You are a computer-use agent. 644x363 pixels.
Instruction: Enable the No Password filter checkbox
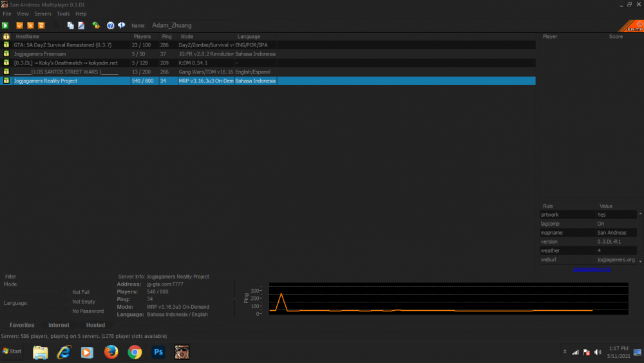68,311
